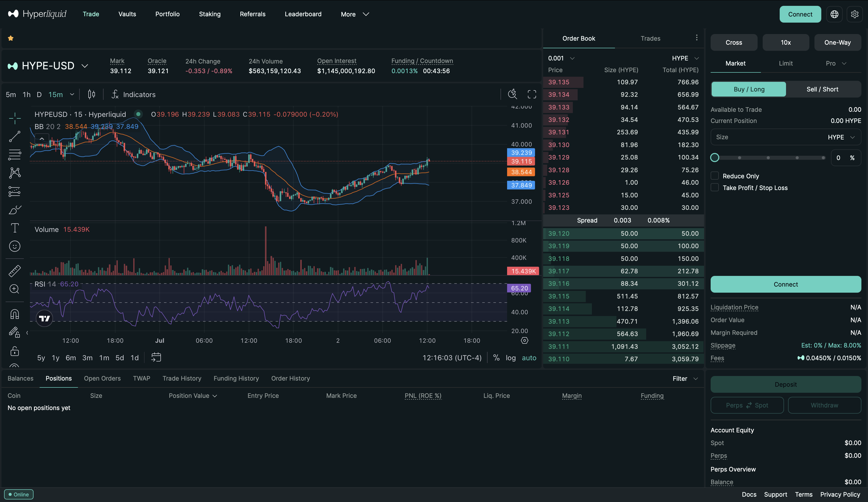Screen dimensions: 868x502
Task: Click the favorite star icon
Action: click(11, 38)
